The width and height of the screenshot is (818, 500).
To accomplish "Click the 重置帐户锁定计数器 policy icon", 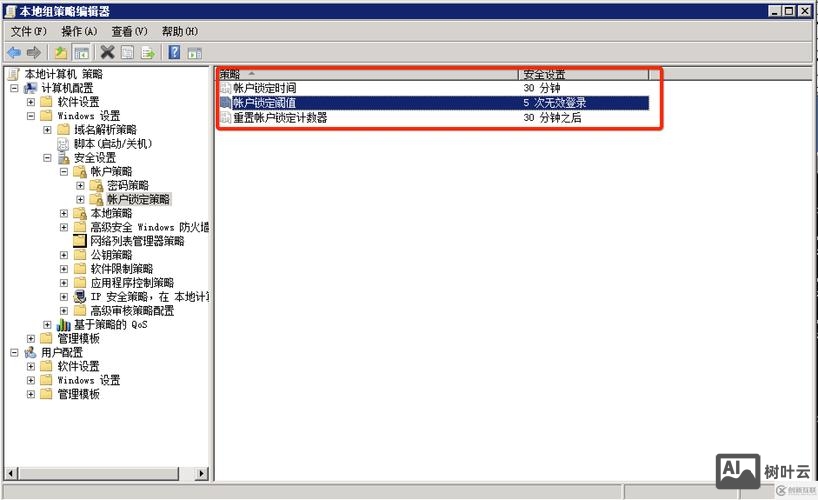I will [x=225, y=117].
